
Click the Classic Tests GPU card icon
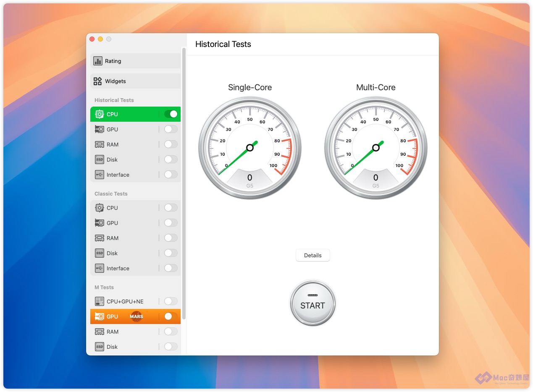point(100,223)
